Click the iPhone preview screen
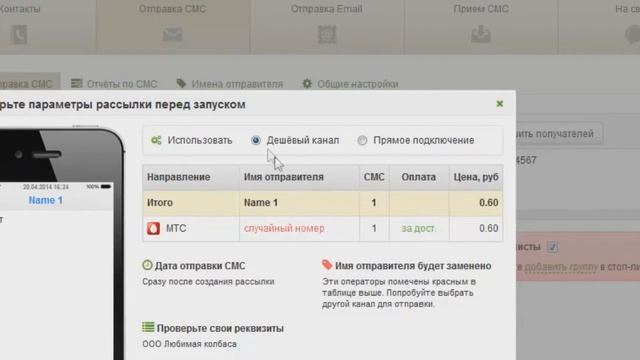 [x=56, y=271]
